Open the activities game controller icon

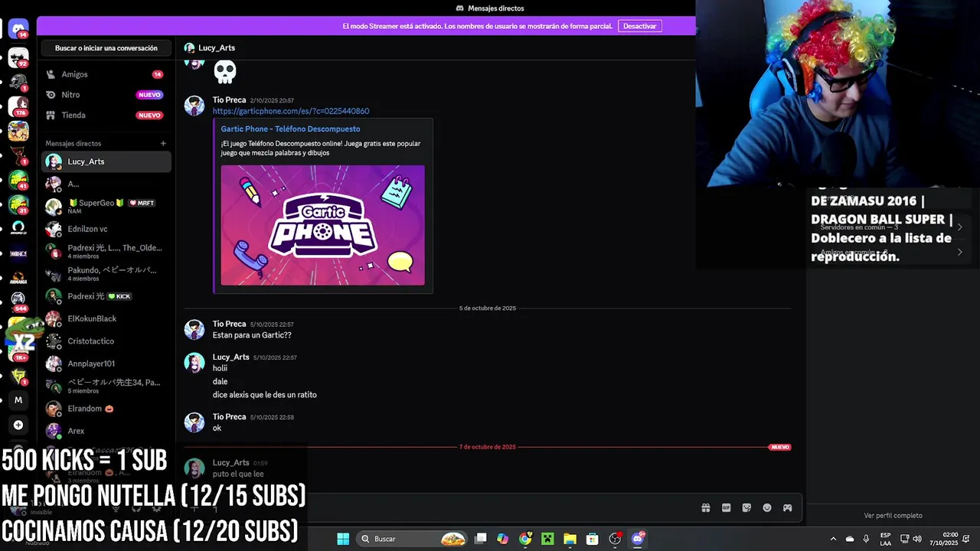tap(787, 508)
